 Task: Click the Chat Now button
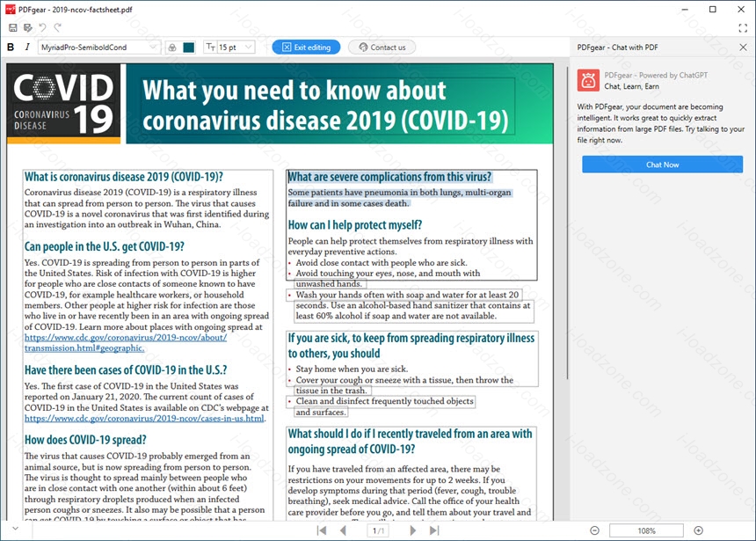click(x=662, y=164)
